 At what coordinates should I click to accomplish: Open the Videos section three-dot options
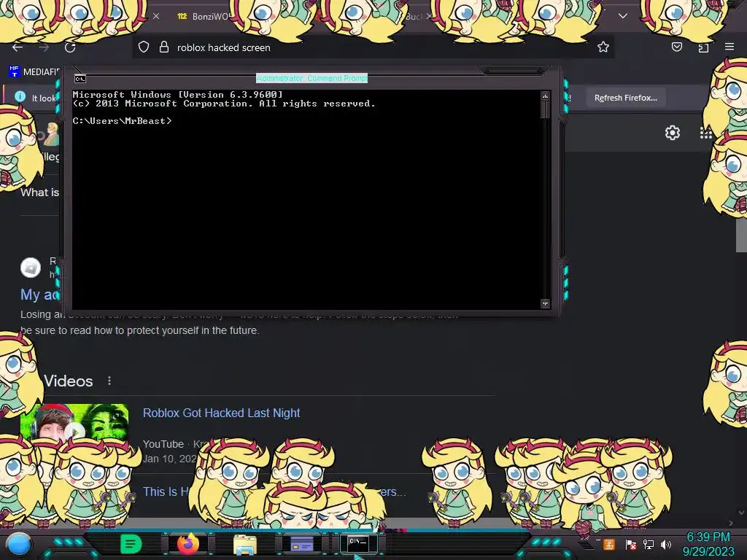(x=109, y=381)
